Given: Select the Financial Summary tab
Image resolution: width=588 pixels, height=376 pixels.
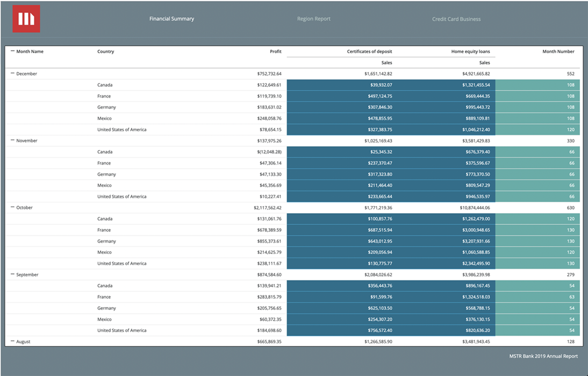Looking at the screenshot, I should coord(172,18).
